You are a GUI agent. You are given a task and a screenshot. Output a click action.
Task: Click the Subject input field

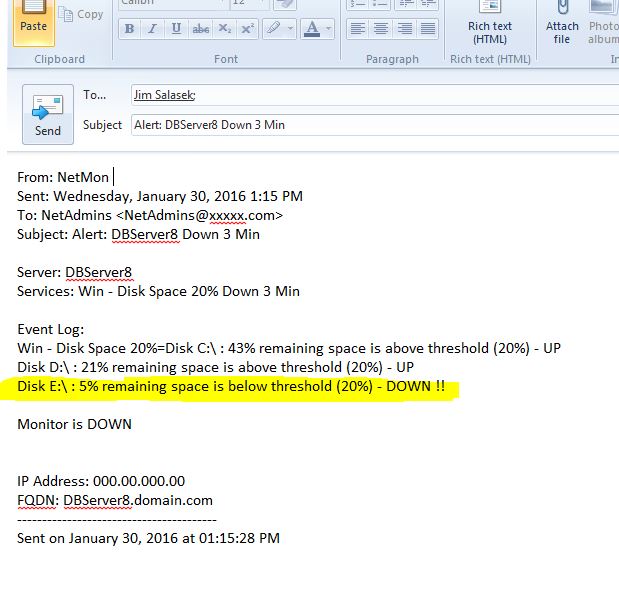[370, 125]
